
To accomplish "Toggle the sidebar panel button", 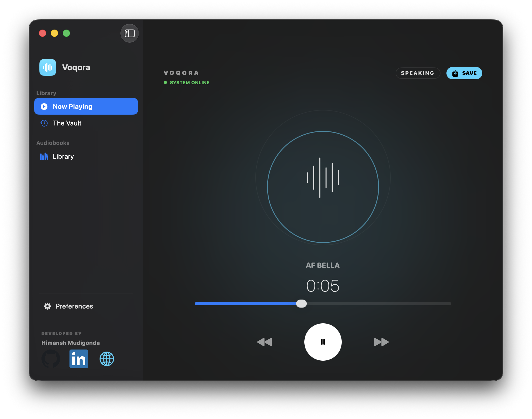I will tap(130, 33).
